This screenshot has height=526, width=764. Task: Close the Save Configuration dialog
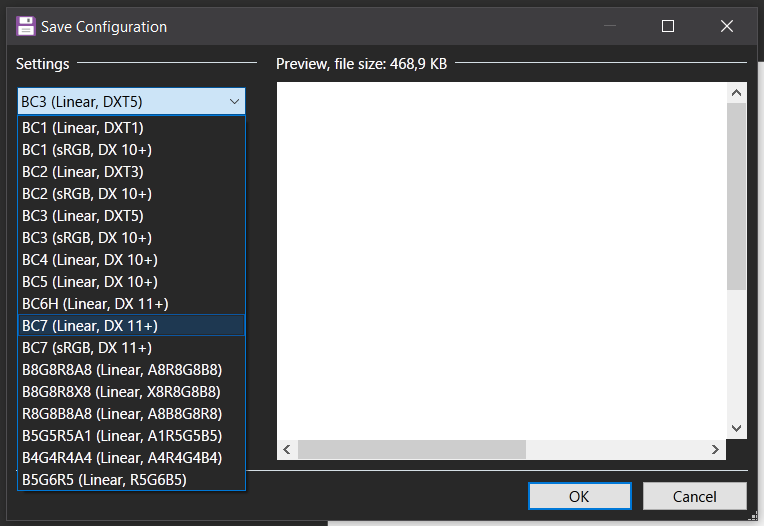point(727,26)
